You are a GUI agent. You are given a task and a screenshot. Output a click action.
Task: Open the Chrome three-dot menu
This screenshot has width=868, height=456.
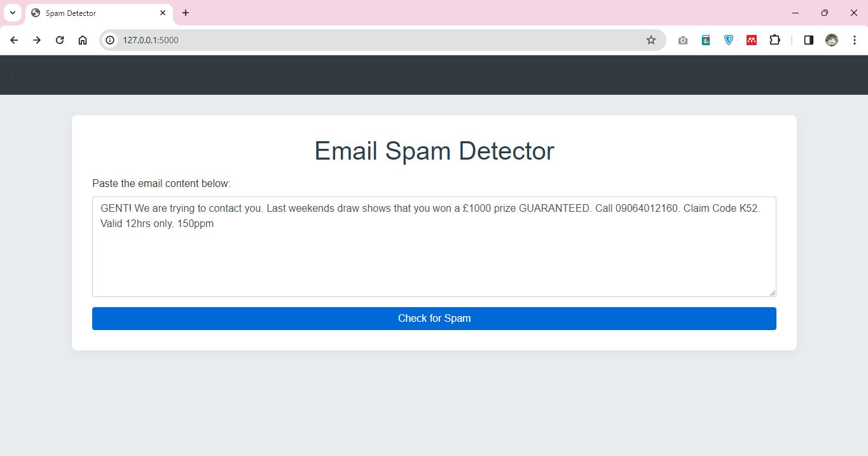[854, 40]
